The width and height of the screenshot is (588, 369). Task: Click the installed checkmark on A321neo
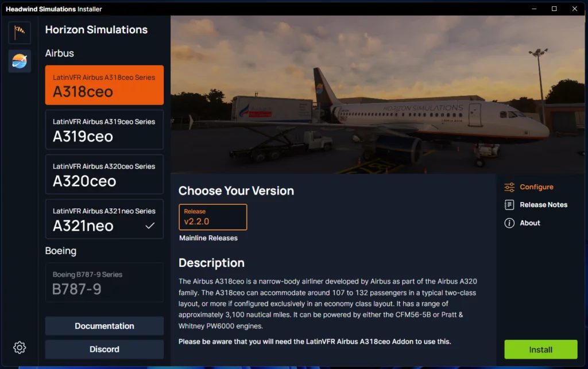click(x=150, y=226)
